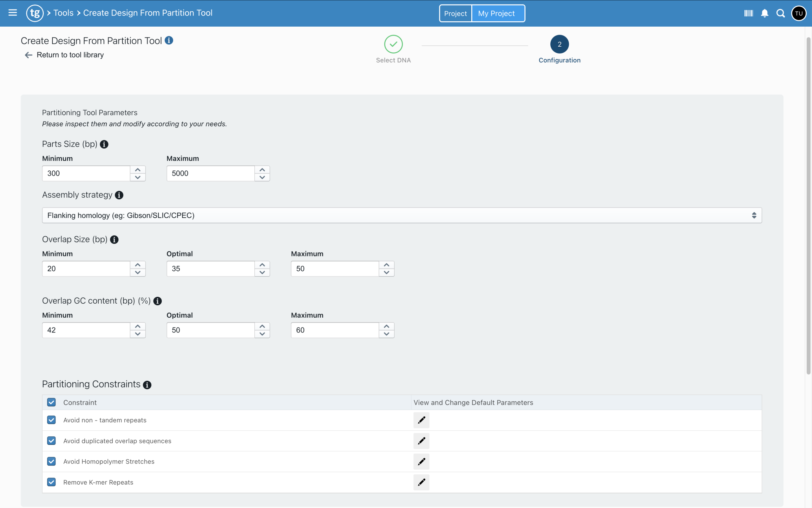
Task: Open the Assembly strategy dropdown
Action: coord(402,215)
